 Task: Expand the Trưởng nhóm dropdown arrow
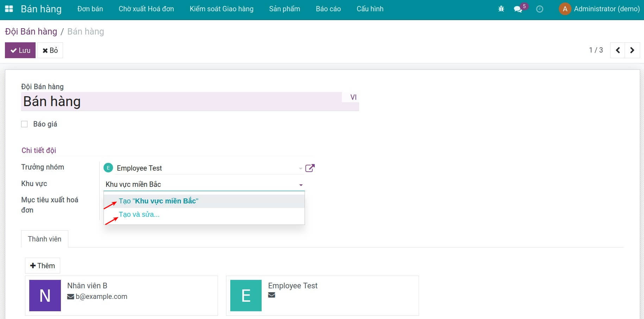300,168
